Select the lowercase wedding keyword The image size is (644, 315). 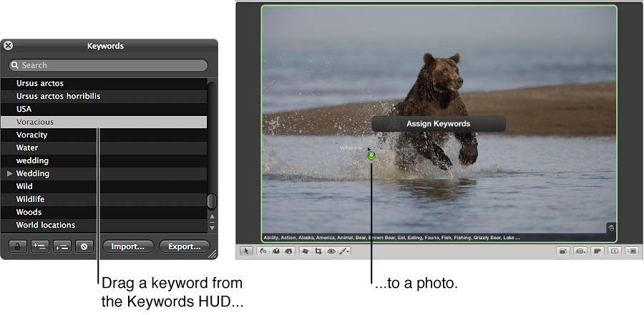[x=104, y=160]
